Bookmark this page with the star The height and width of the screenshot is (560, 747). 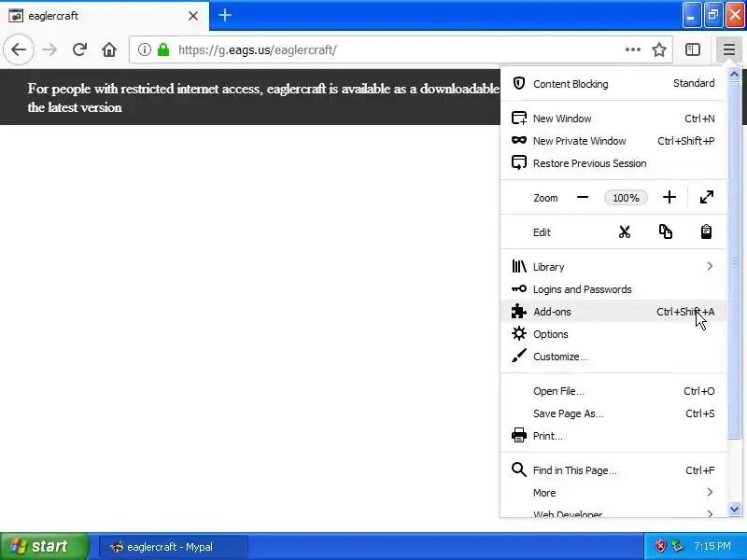pos(659,49)
